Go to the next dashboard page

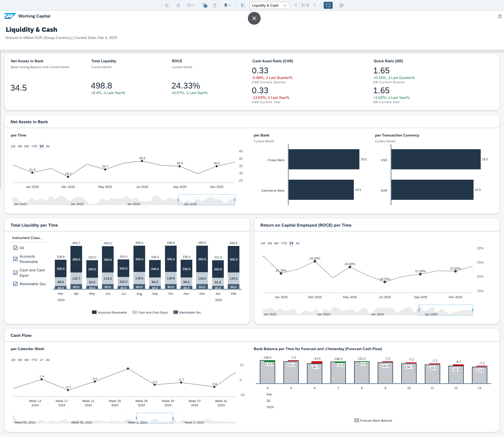click(x=315, y=5)
